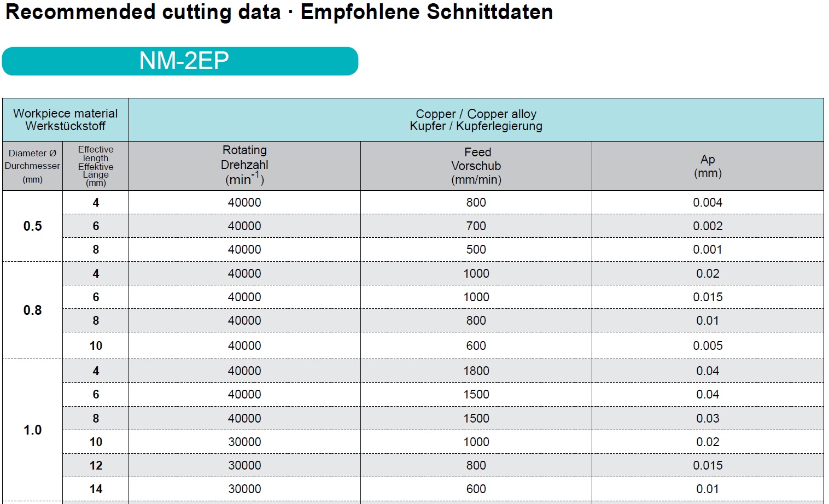This screenshot has width=829, height=504.
Task: Select the feed value 700 cell
Action: 476,226
